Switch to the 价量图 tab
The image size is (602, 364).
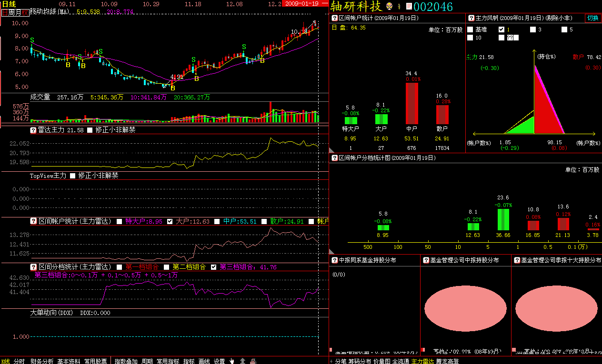382,361
